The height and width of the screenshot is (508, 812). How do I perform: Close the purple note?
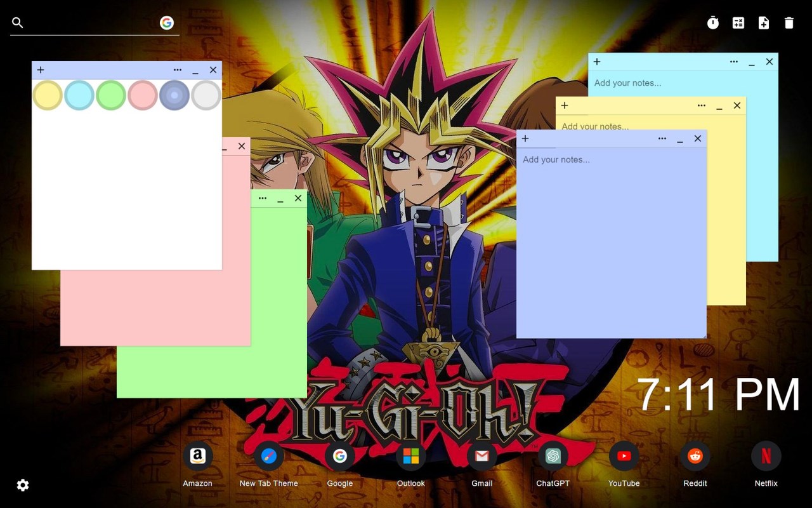698,138
